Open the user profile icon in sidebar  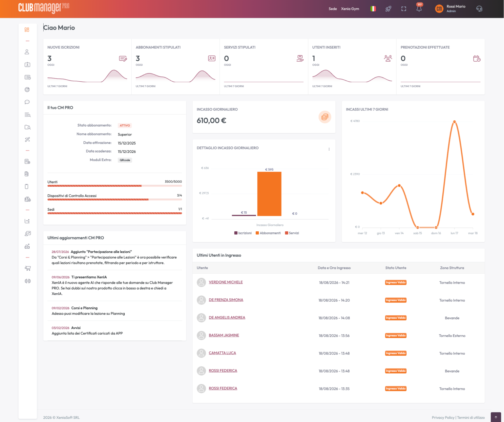point(27,52)
